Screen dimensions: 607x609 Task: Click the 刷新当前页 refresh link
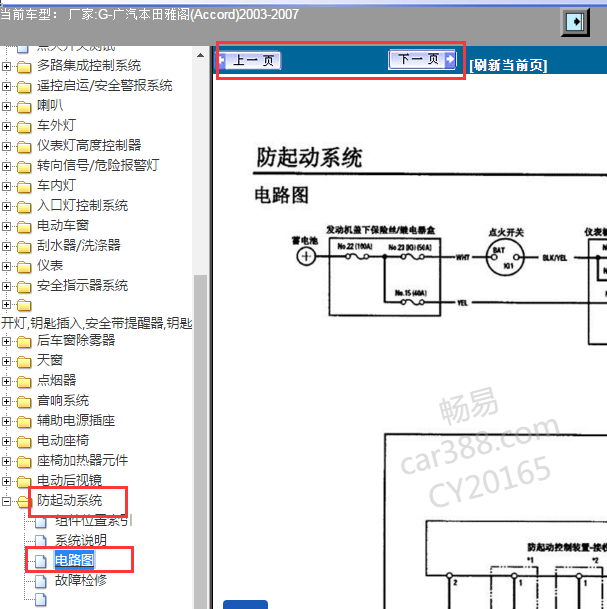pos(508,65)
